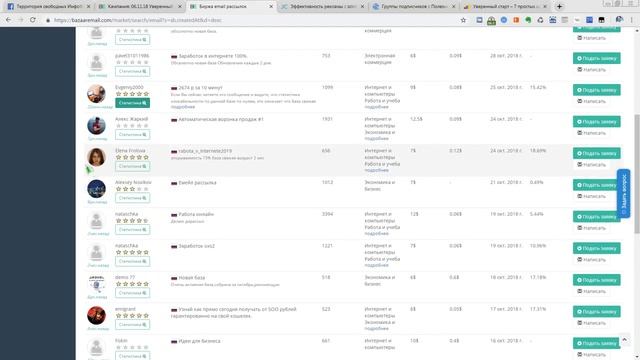640x360 pixels.
Task: Expand подробнее categories in emigrant row
Action: point(377,329)
